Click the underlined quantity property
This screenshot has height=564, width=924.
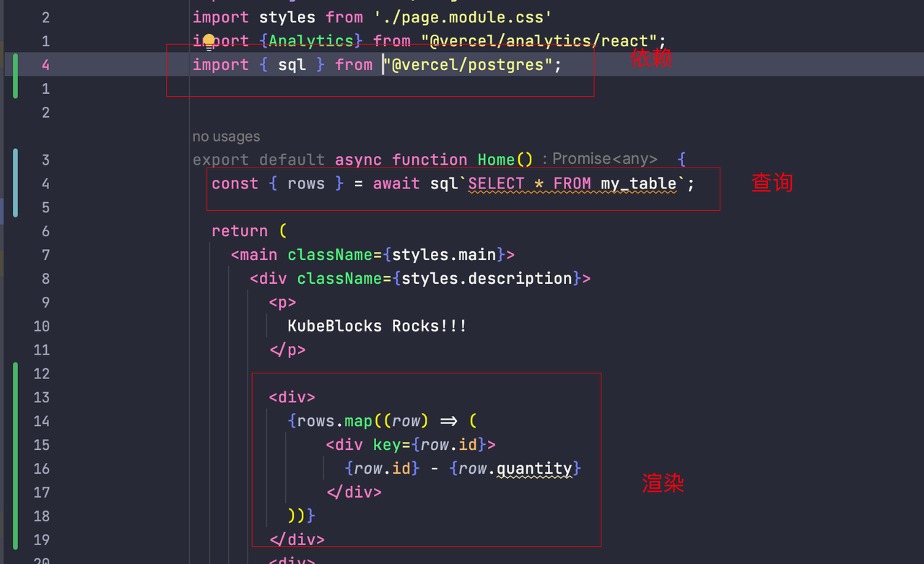[x=534, y=469]
